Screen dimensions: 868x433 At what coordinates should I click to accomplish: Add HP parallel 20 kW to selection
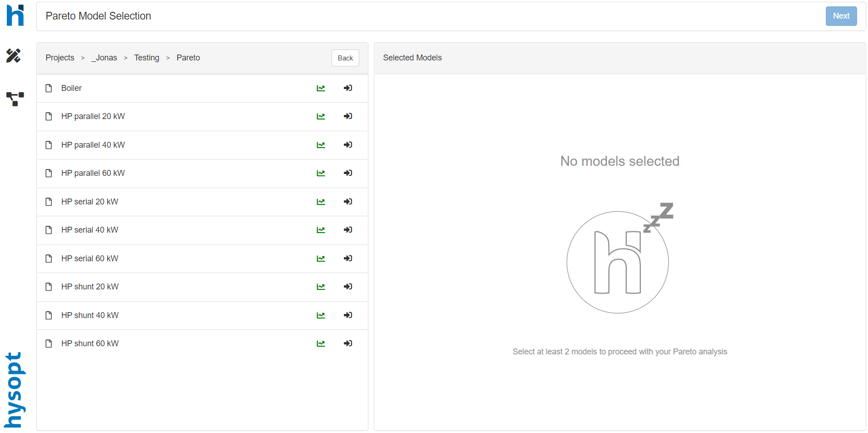348,116
